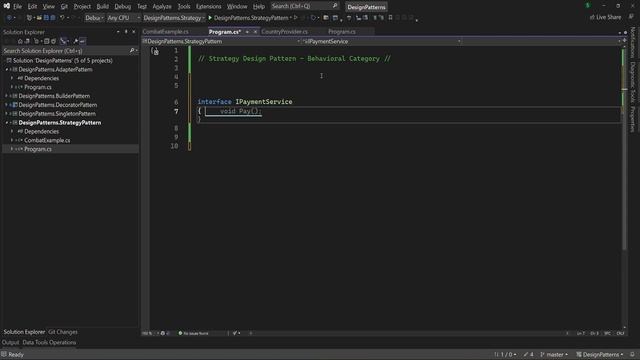Open the Any CPU platform dropdown
This screenshot has height=360, width=640.
(123, 18)
